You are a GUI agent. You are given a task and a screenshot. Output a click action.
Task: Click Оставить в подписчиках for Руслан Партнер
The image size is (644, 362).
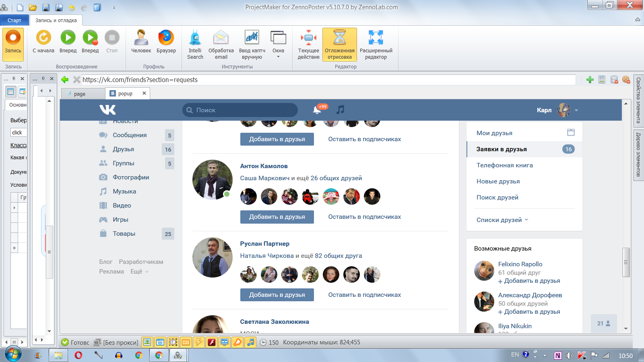(x=364, y=295)
